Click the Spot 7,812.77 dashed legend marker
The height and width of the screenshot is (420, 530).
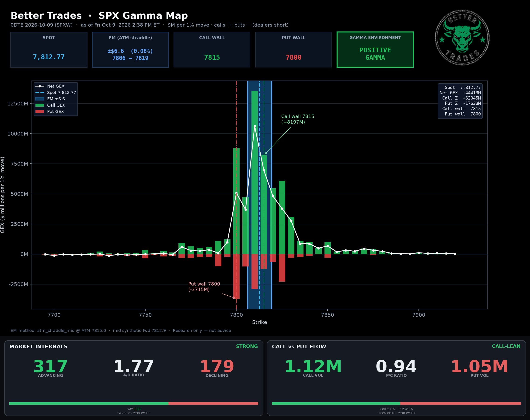click(40, 92)
